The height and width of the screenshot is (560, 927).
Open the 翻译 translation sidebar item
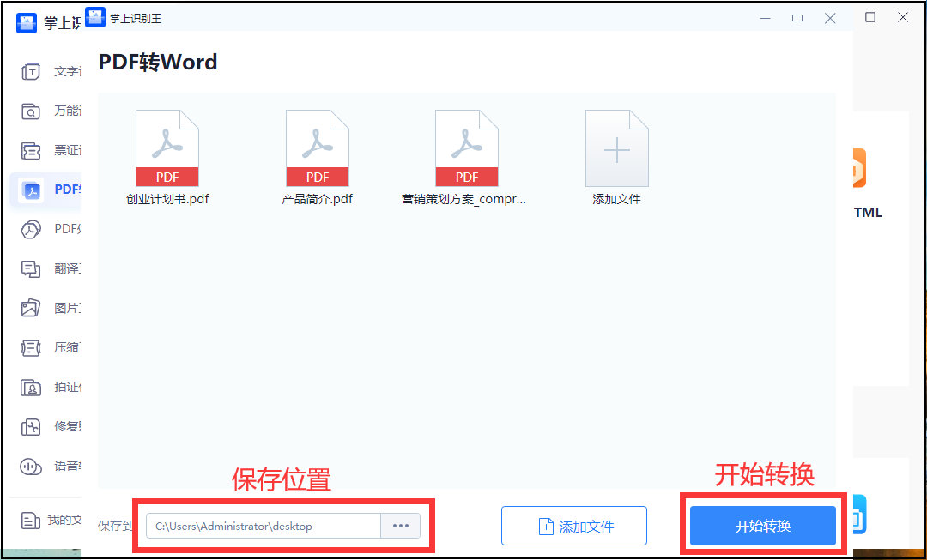pos(51,268)
